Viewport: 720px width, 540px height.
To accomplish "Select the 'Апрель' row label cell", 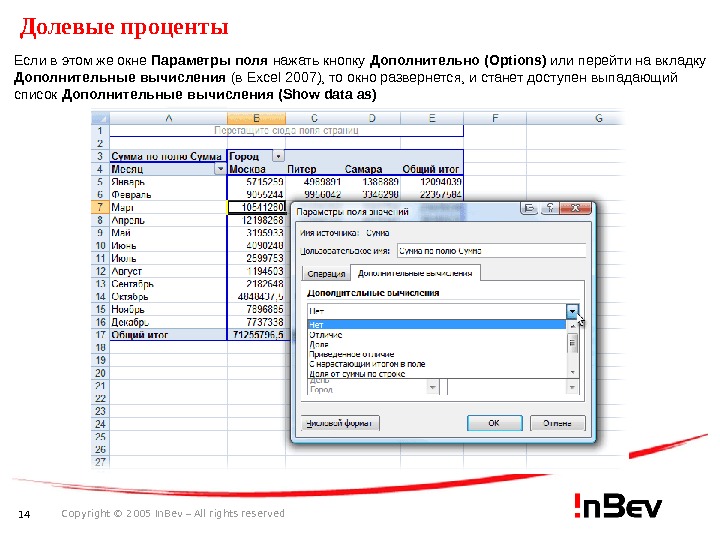I will pos(169,220).
